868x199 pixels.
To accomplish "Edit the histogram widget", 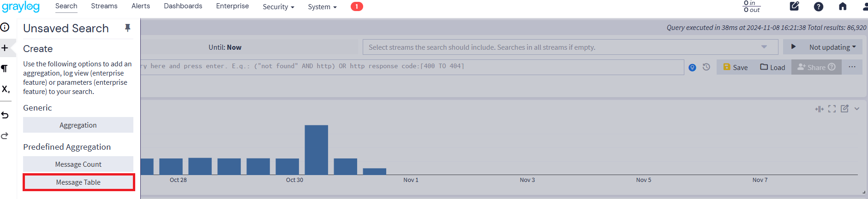I will [844, 109].
